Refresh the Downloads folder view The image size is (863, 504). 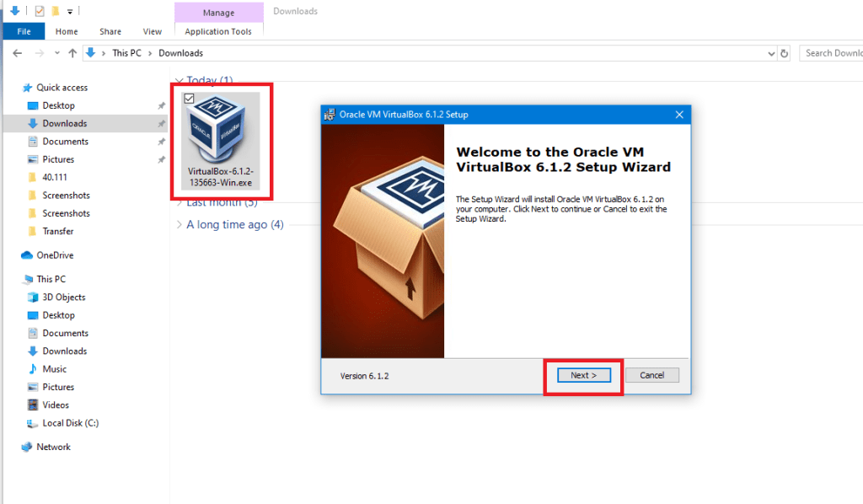(x=785, y=53)
